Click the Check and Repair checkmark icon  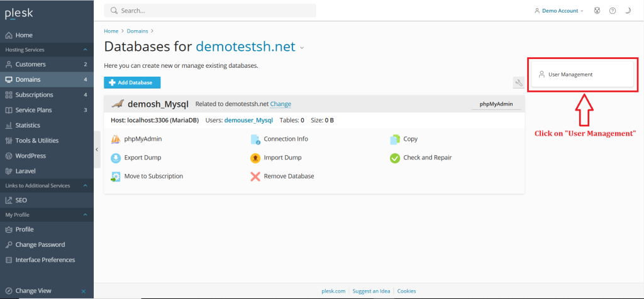[x=395, y=158]
